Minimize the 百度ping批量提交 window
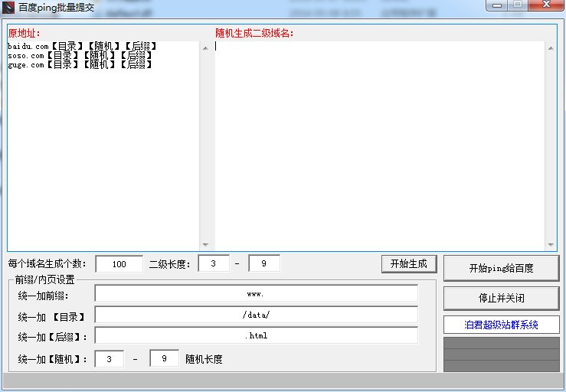The height and width of the screenshot is (392, 566). (x=497, y=5)
